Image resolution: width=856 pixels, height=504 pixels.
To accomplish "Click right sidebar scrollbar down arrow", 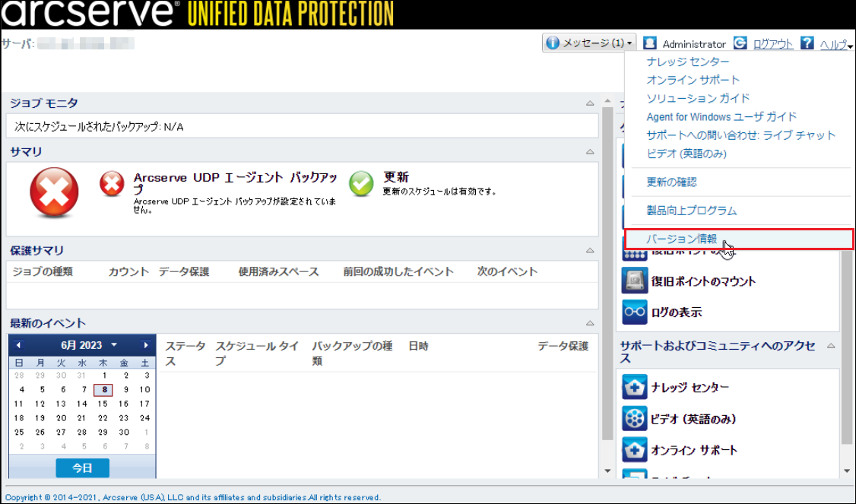I will tap(847, 471).
